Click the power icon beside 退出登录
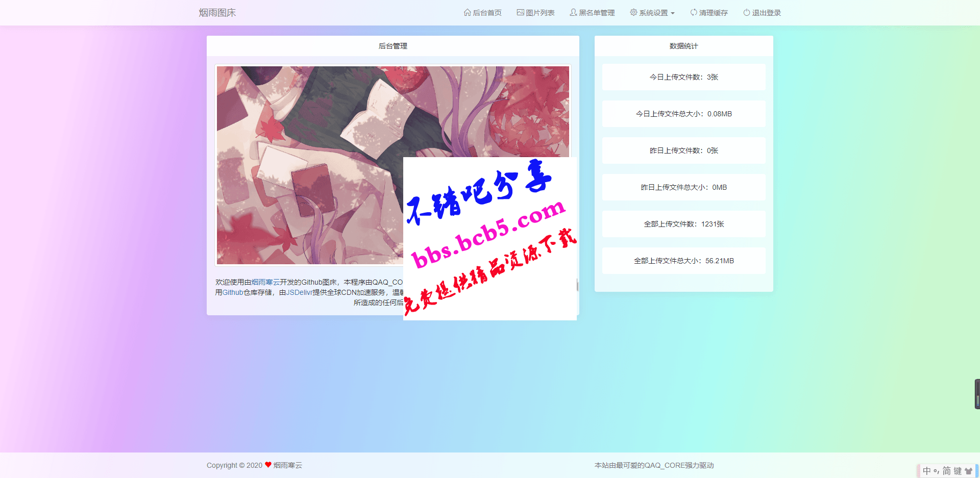980x478 pixels. pos(747,12)
